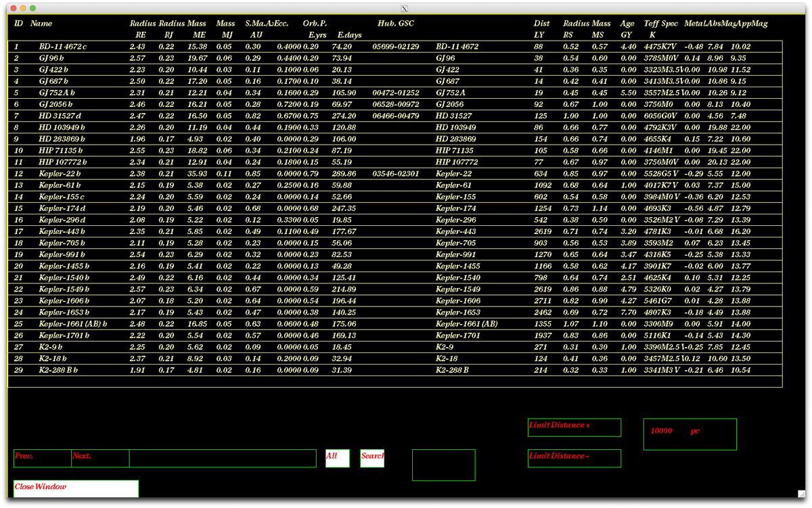Image resolution: width=812 pixels, height=508 pixels.
Task: Select planet Kepler-1549 b
Action: coord(395,288)
